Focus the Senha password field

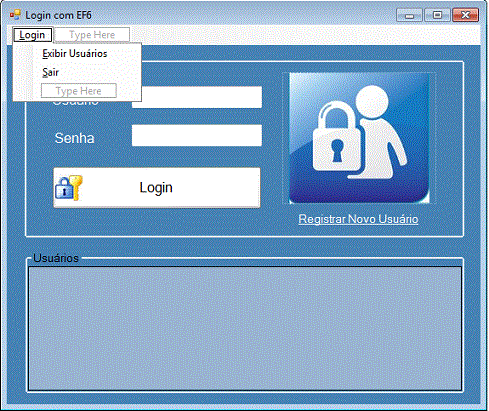coord(197,135)
